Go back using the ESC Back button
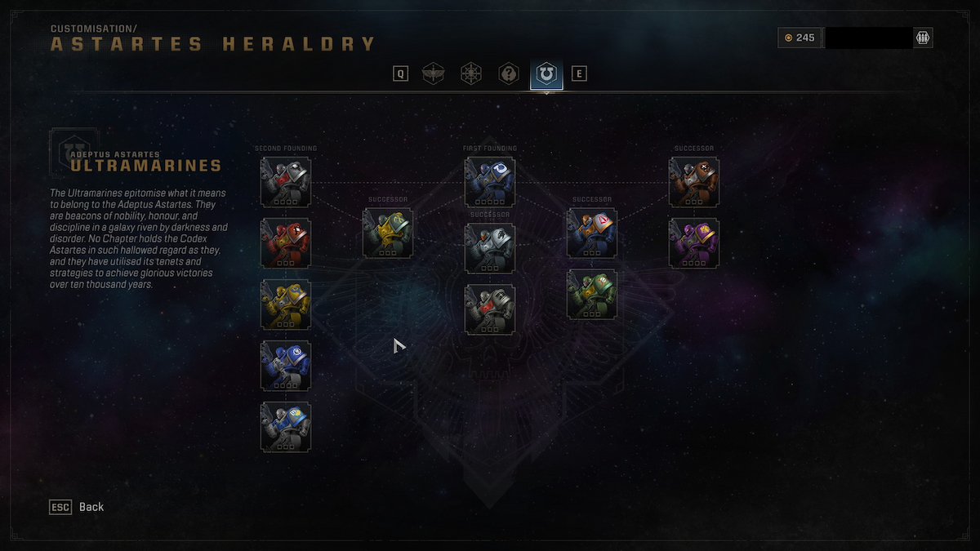Viewport: 980px width, 551px height. (x=77, y=507)
